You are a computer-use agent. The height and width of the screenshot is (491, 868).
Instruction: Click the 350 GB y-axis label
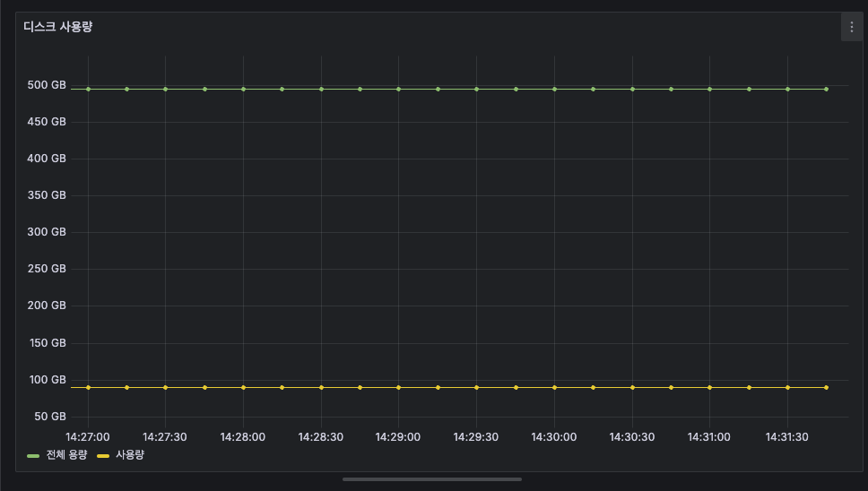click(47, 195)
